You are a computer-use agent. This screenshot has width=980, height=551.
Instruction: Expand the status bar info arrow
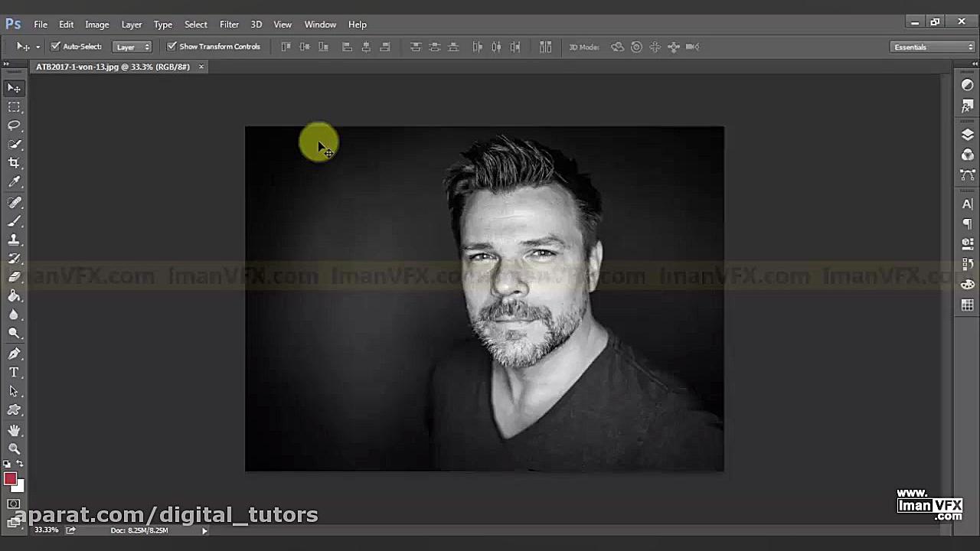204,530
